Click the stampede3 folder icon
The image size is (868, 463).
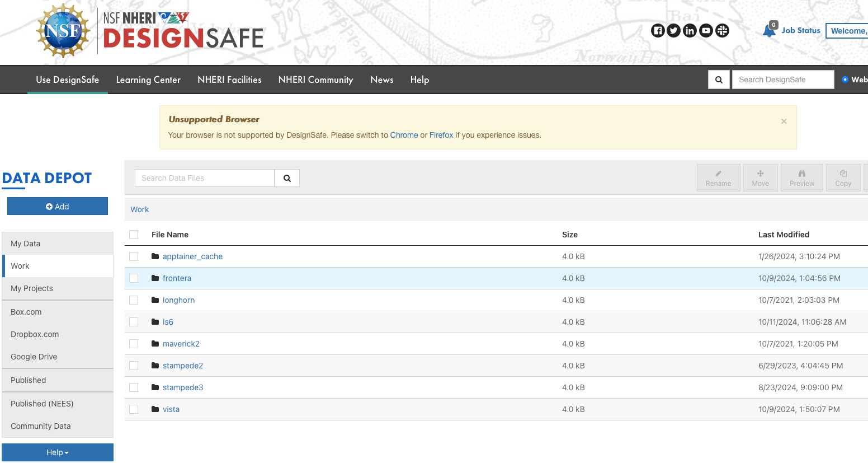155,387
